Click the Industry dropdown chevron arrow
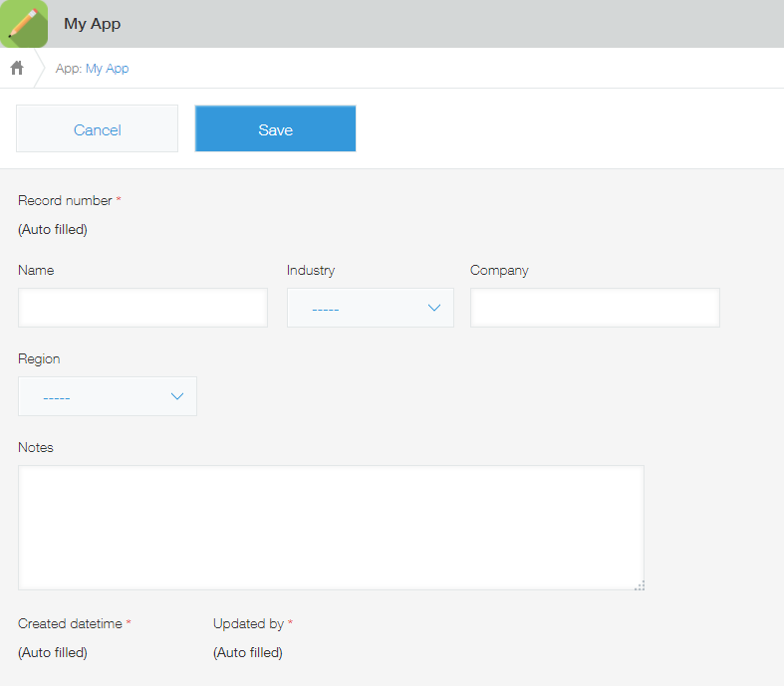 pos(434,308)
